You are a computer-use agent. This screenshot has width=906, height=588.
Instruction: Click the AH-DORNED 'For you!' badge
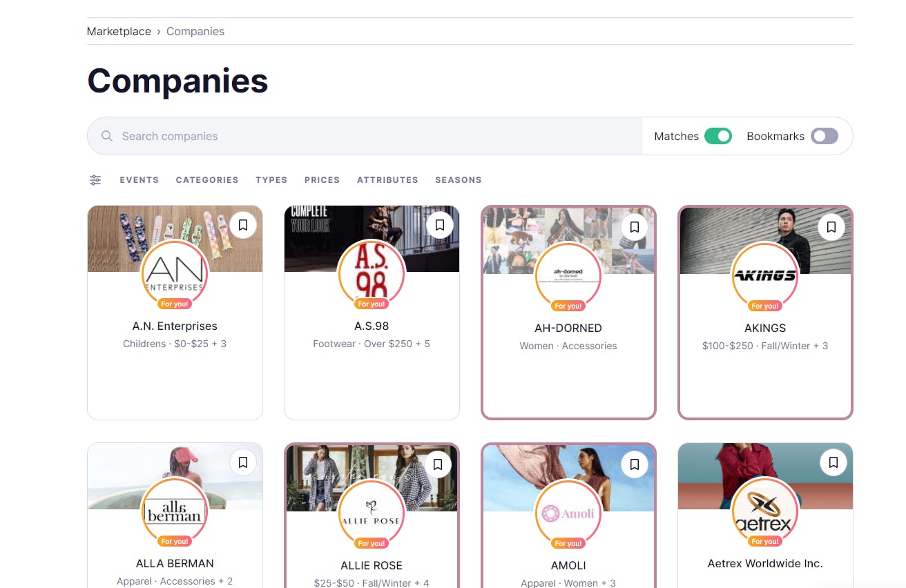[x=568, y=306]
